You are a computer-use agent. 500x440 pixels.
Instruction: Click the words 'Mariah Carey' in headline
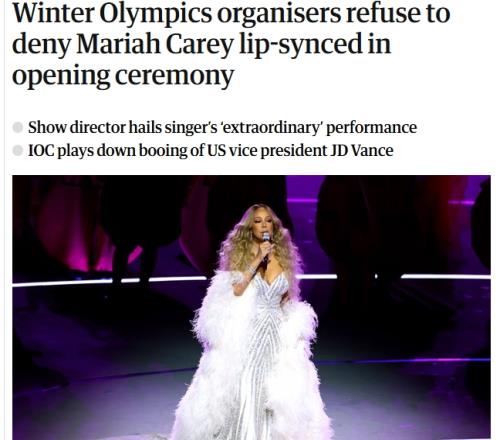click(x=155, y=45)
